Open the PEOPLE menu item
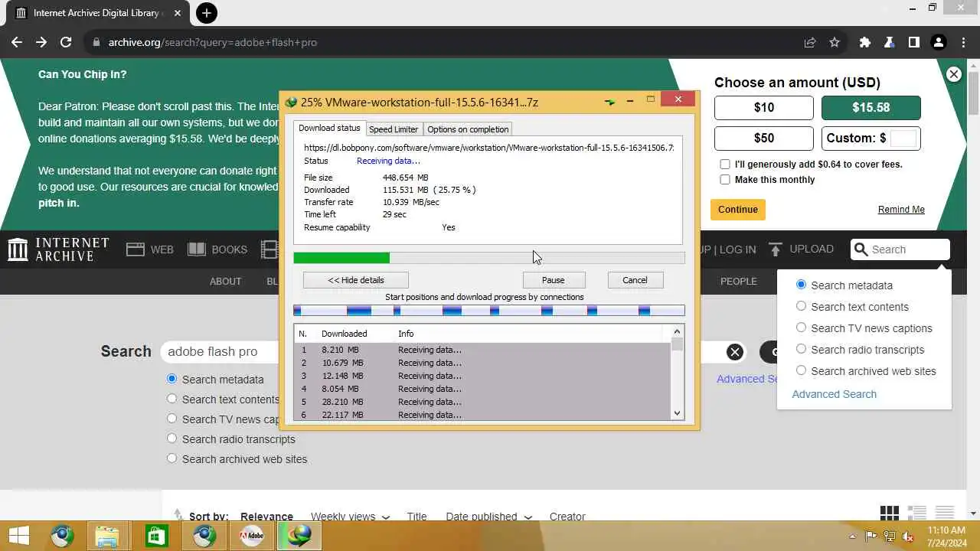 point(739,281)
